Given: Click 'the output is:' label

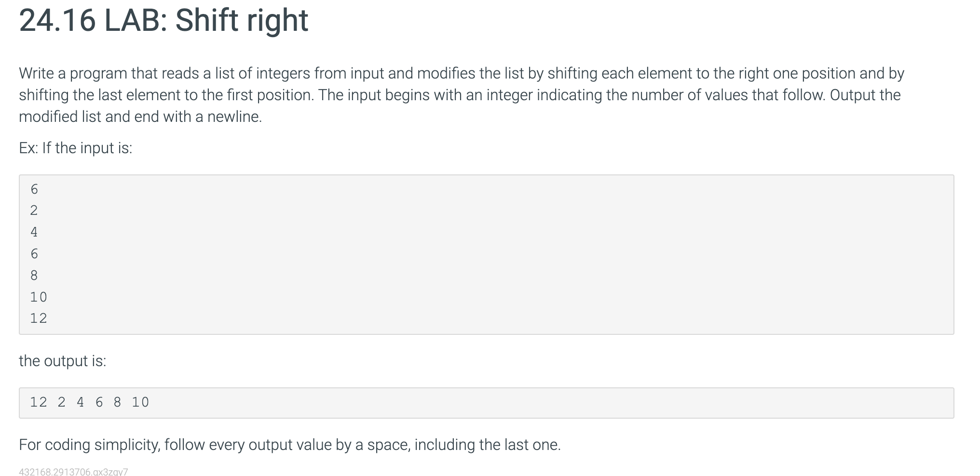Looking at the screenshot, I should pyautogui.click(x=63, y=361).
